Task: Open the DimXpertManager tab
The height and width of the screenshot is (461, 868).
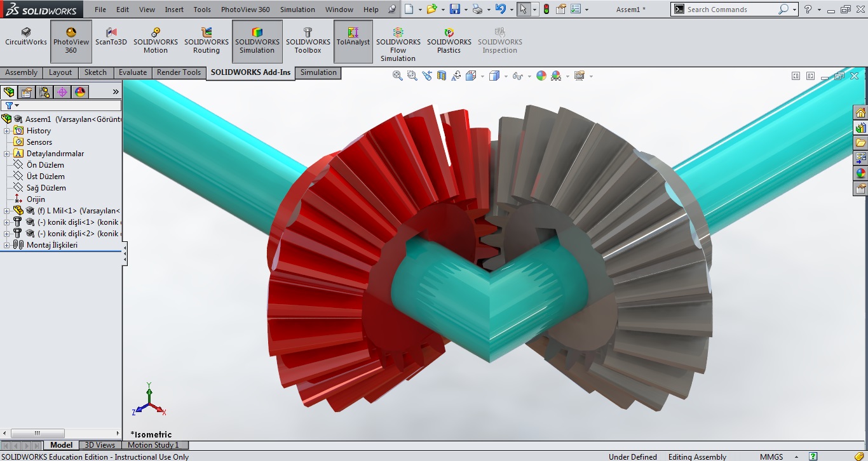Action: click(x=62, y=91)
